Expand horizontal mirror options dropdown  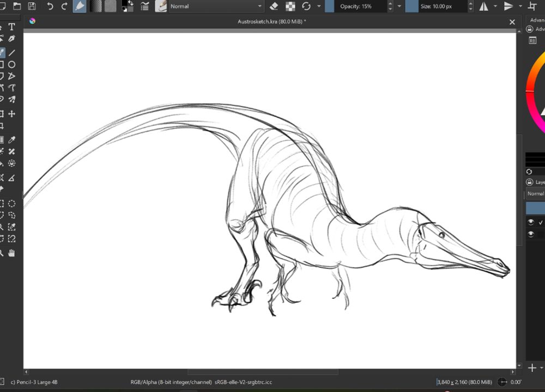(495, 6)
